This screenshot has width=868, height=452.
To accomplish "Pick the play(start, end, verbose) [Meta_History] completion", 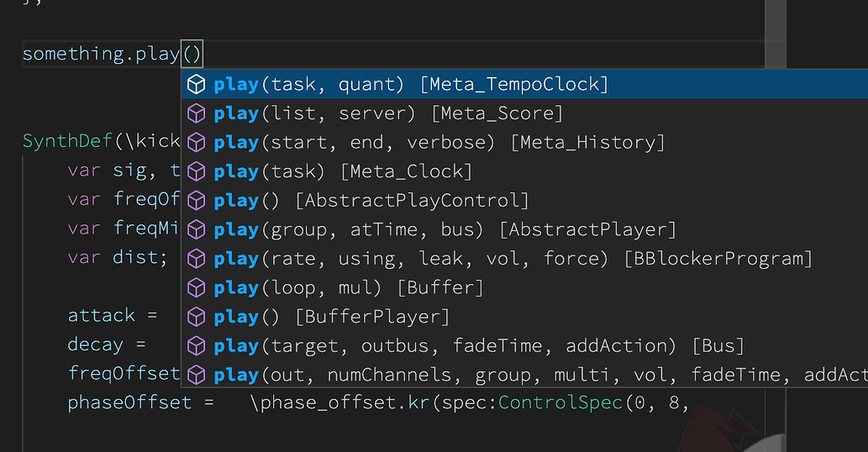I will [525, 143].
